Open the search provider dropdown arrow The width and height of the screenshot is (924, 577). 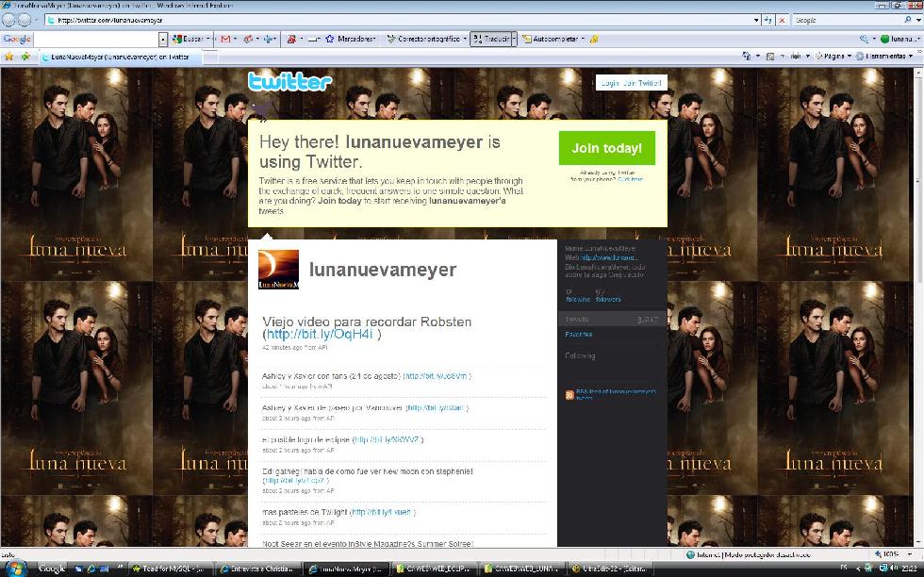918,20
